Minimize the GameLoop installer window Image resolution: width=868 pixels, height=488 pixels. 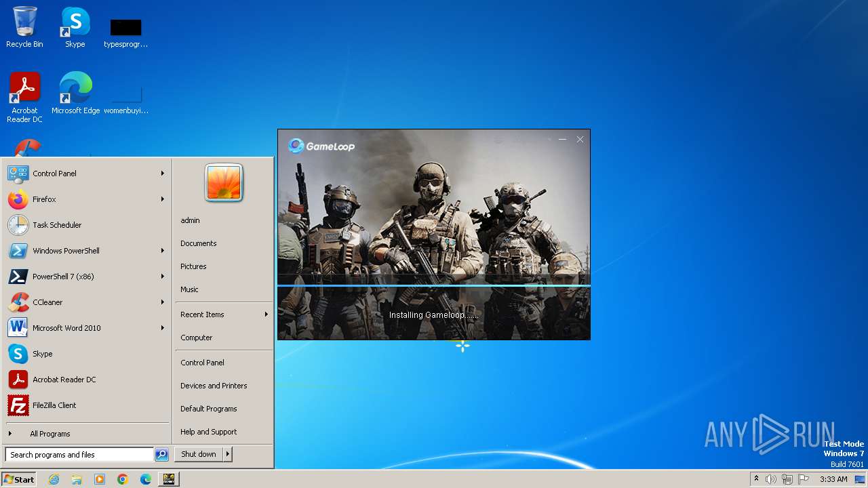coord(562,139)
